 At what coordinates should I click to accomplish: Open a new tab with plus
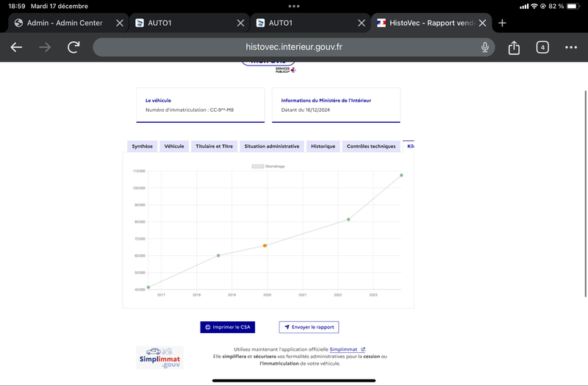(x=502, y=24)
